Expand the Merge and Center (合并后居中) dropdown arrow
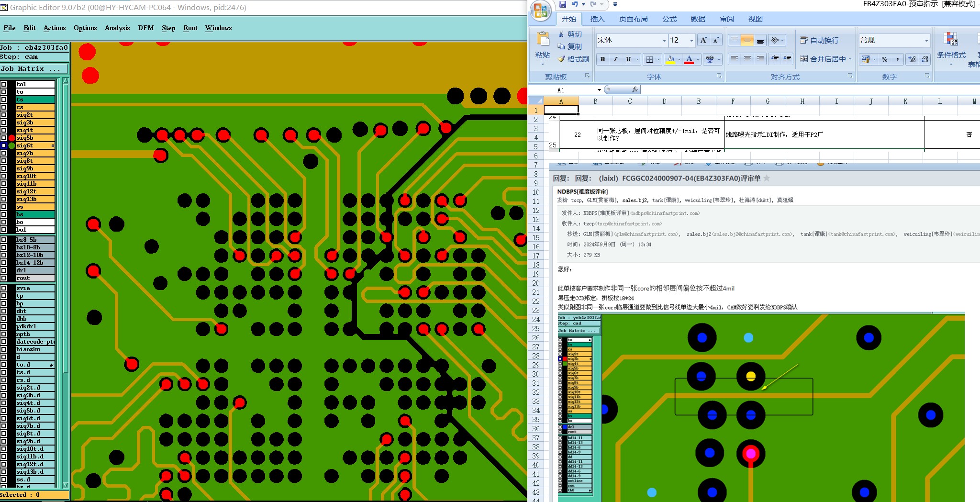 point(850,59)
